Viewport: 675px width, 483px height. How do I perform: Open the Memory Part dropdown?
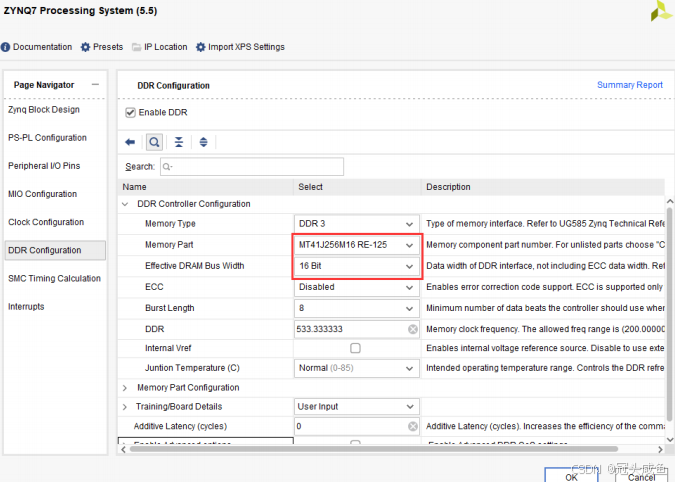(409, 245)
